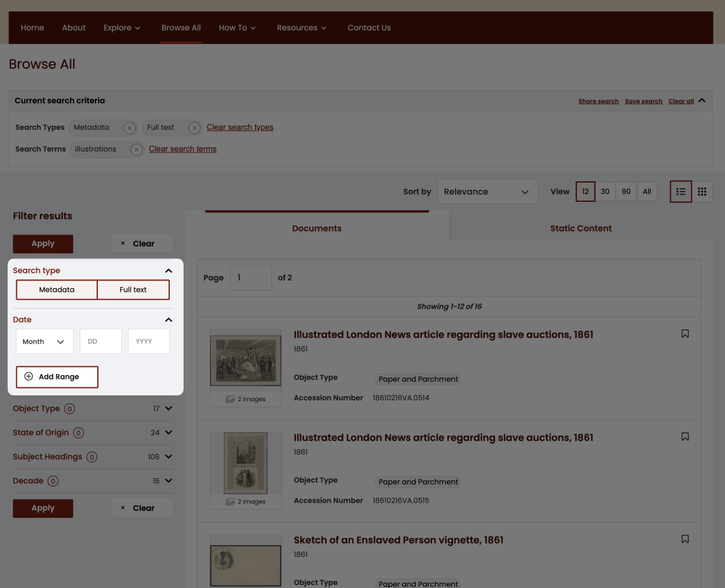Click the DD day input field
Screen dimensions: 725x588
101,341
